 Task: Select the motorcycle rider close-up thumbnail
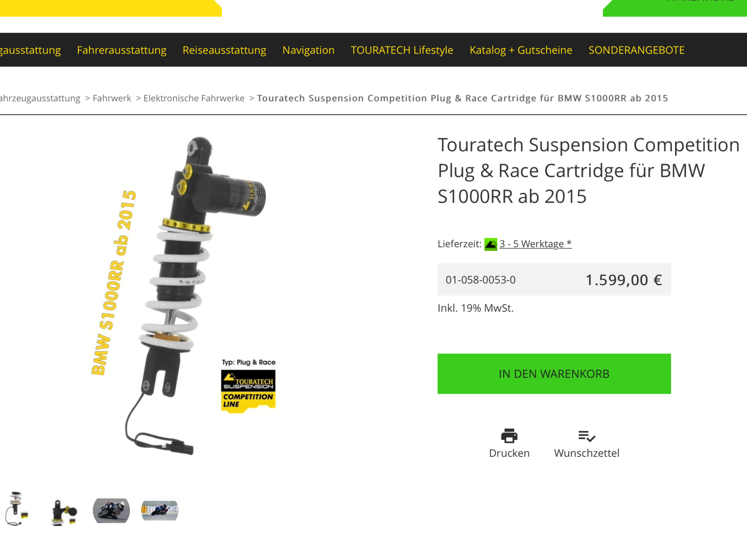click(x=111, y=510)
